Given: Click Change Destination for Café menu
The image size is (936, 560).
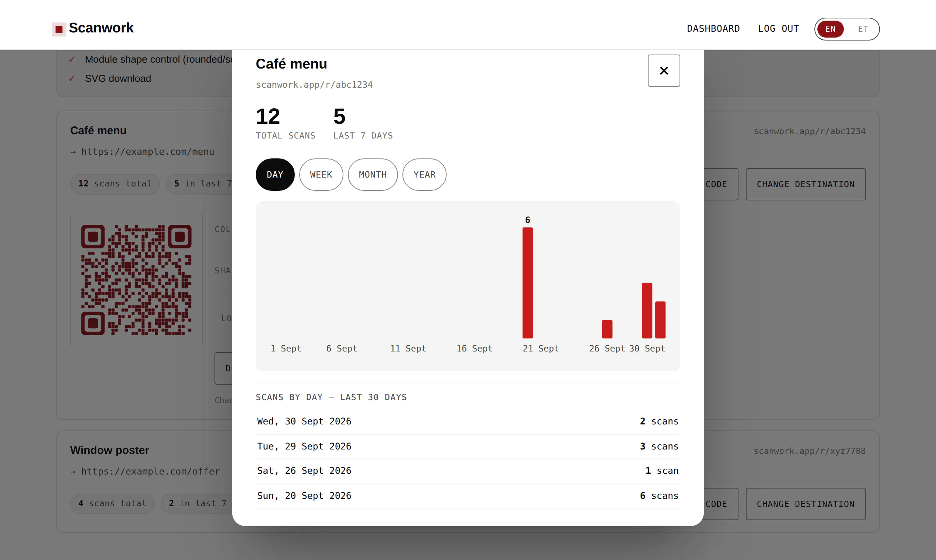Looking at the screenshot, I should (x=806, y=184).
